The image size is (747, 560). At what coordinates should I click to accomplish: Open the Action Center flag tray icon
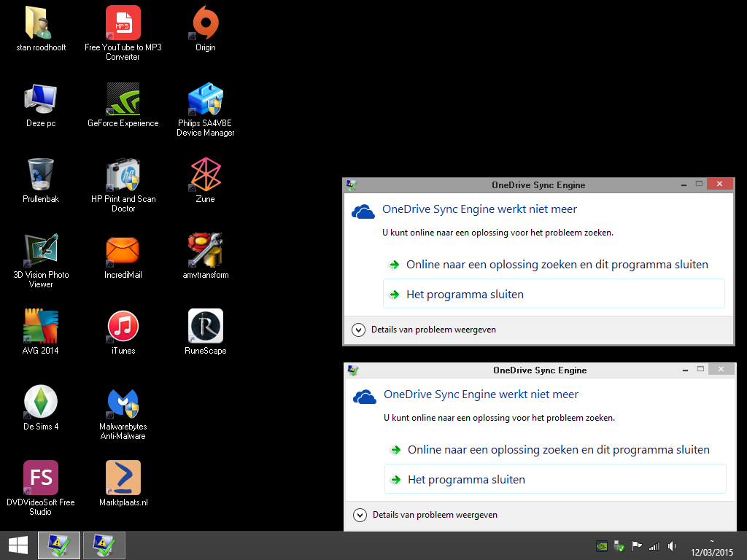(x=636, y=546)
